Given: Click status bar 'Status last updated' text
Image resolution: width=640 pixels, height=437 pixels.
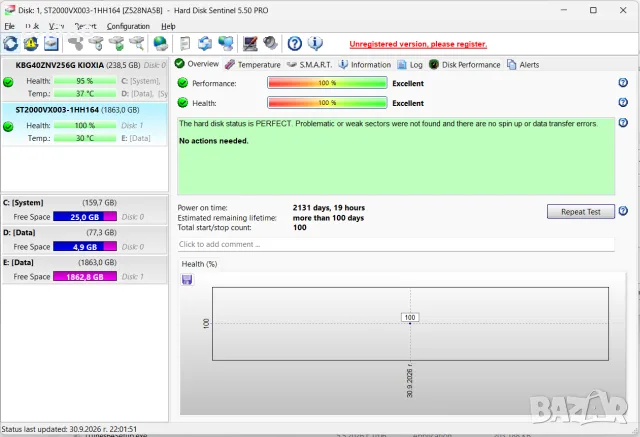Looking at the screenshot, I should [69, 429].
